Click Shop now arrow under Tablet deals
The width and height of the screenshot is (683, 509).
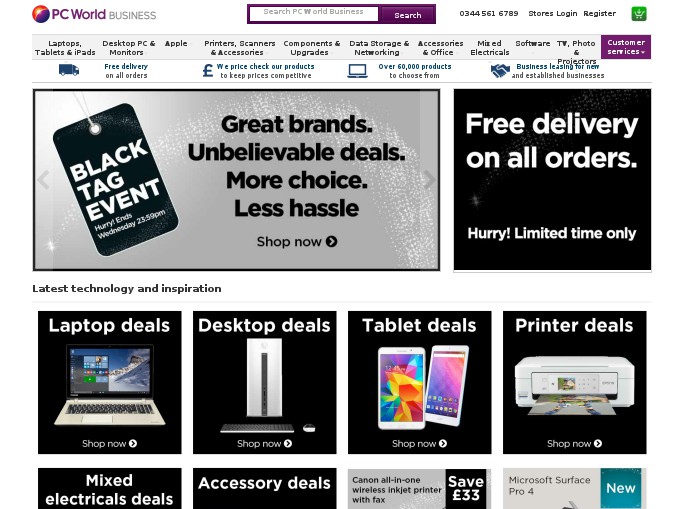[443, 443]
